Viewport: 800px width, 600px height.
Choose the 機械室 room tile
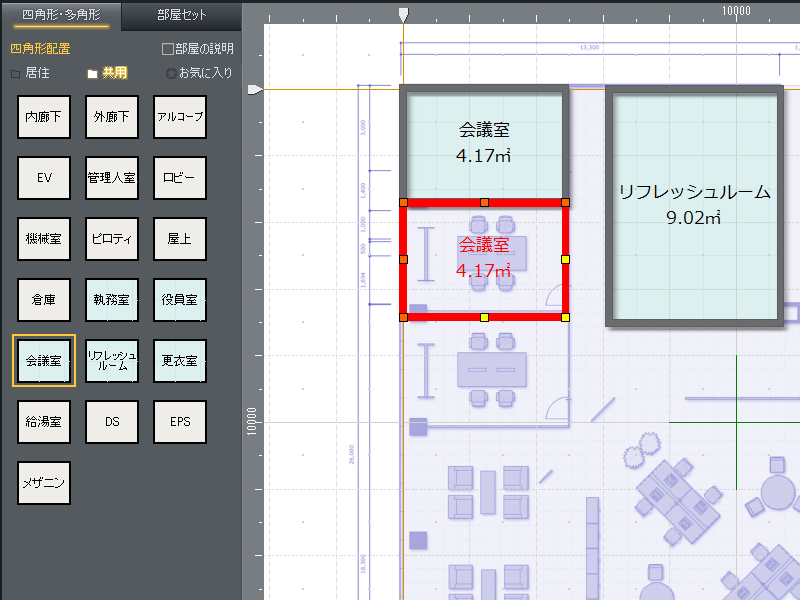click(43, 239)
